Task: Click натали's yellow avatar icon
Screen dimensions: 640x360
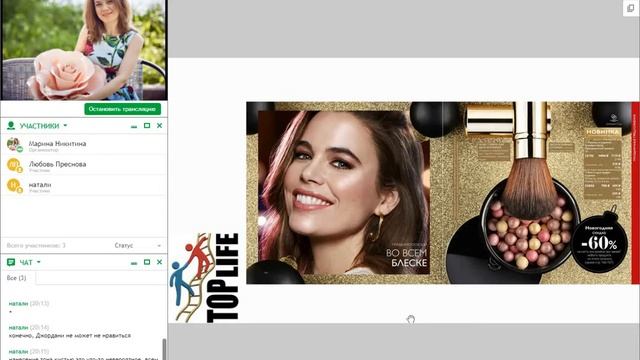Action: pos(14,186)
